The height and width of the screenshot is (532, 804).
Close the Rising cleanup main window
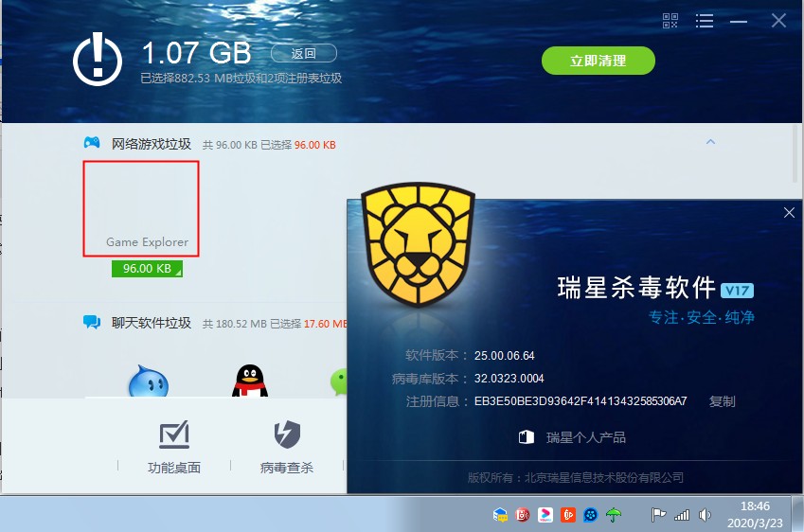pos(778,21)
